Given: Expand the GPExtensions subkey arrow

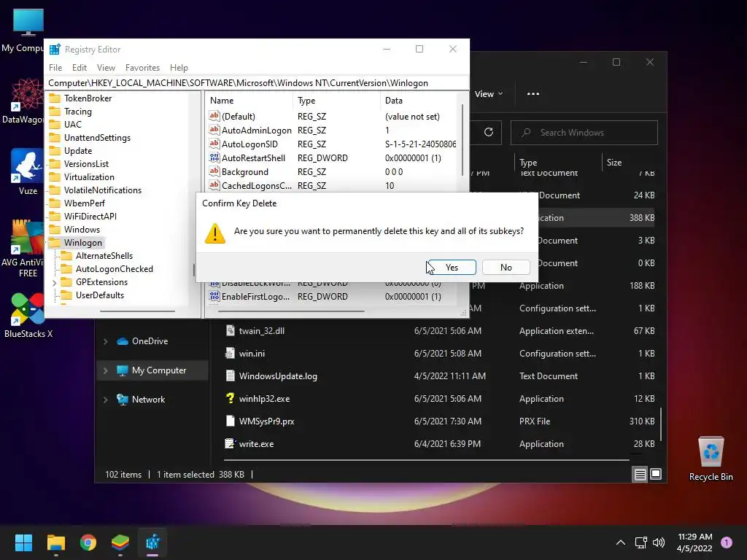Looking at the screenshot, I should (x=54, y=283).
